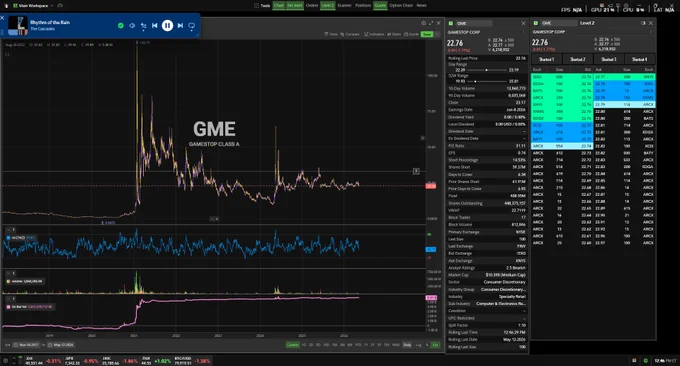The height and width of the screenshot is (366, 680).
Task: Collapse the volume indicator pane
Action: click(x=8, y=273)
